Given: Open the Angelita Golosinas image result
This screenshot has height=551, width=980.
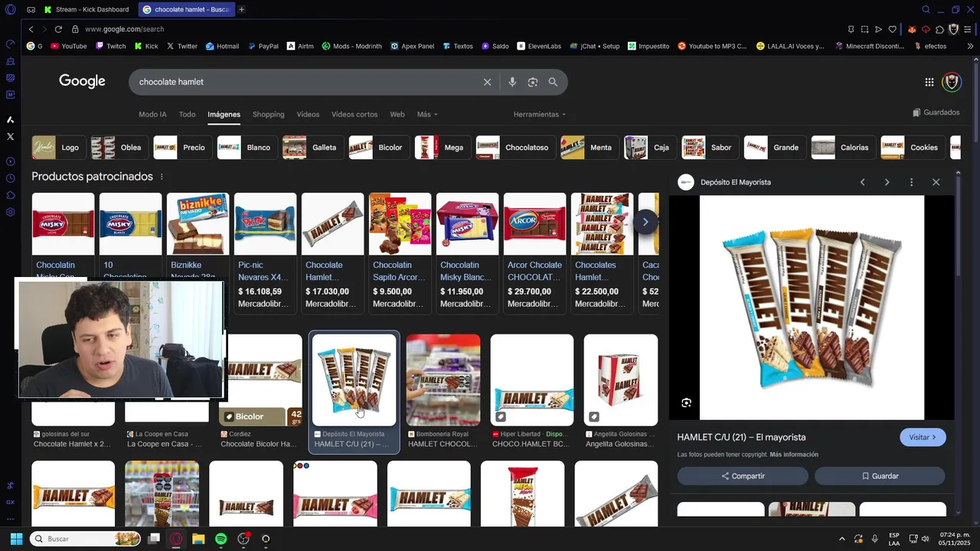Looking at the screenshot, I should [621, 380].
